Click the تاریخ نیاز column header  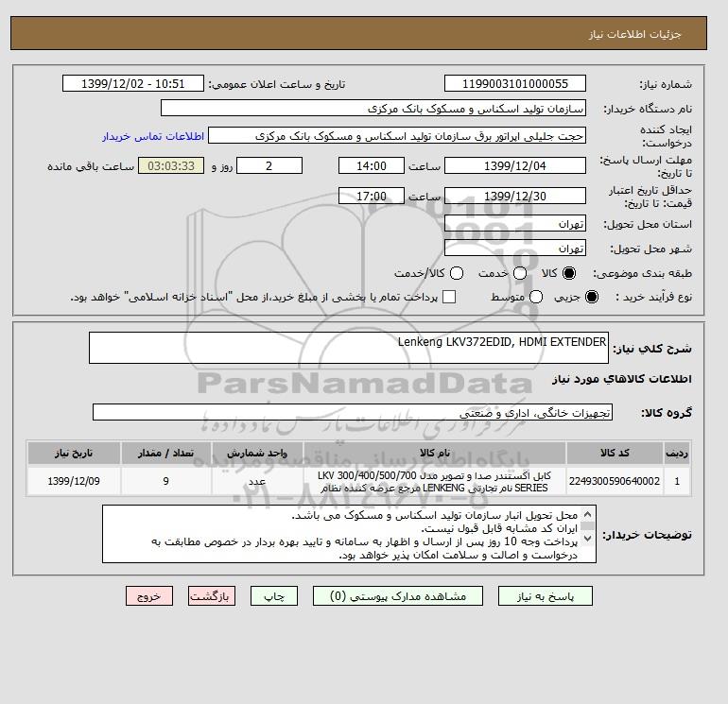coord(74,453)
